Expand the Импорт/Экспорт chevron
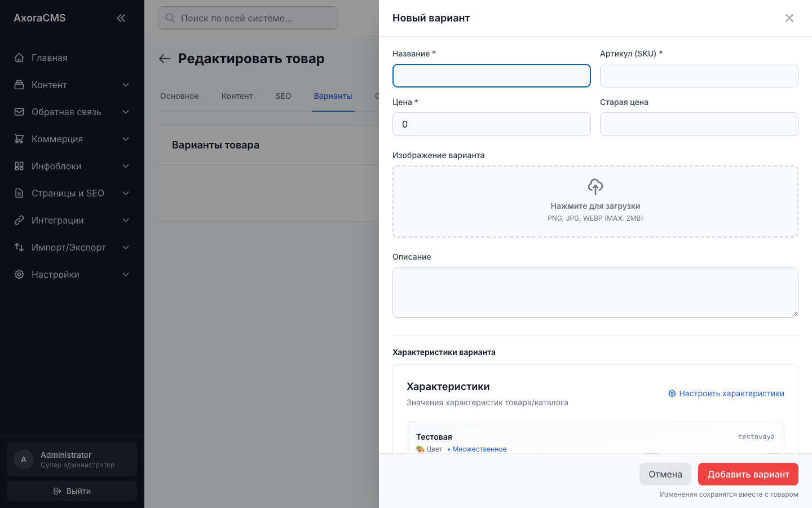Image resolution: width=812 pixels, height=508 pixels. click(x=126, y=247)
